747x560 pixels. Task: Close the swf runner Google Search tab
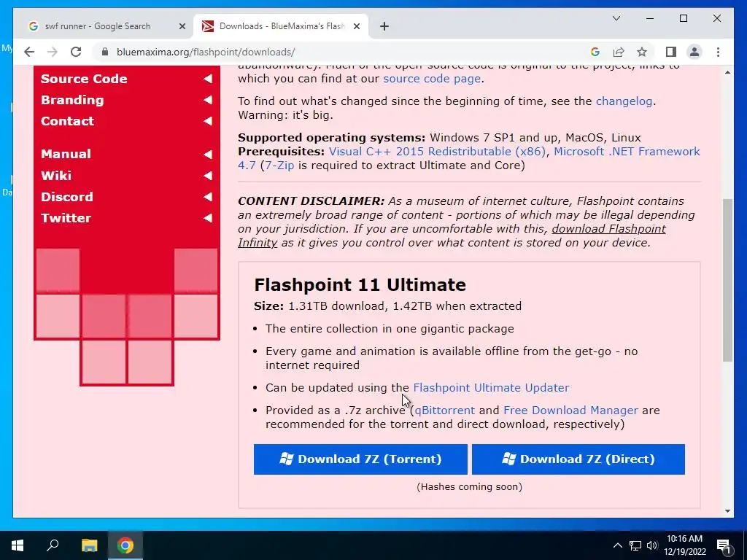pyautogui.click(x=182, y=26)
